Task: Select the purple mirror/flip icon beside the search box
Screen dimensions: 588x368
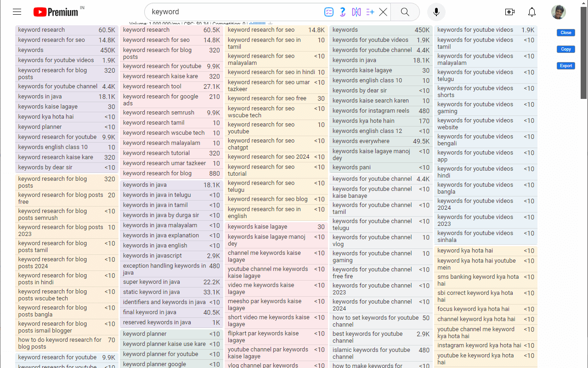Action: 356,12
